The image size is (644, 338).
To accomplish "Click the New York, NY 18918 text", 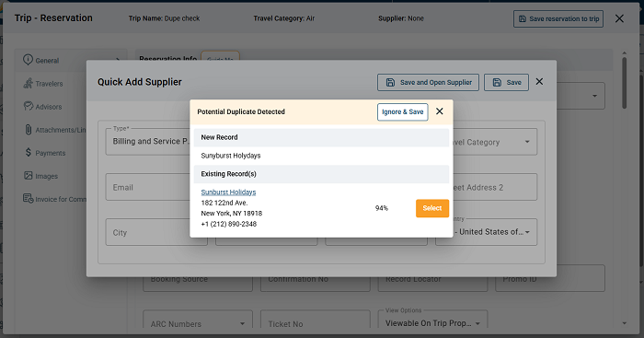I will click(232, 214).
